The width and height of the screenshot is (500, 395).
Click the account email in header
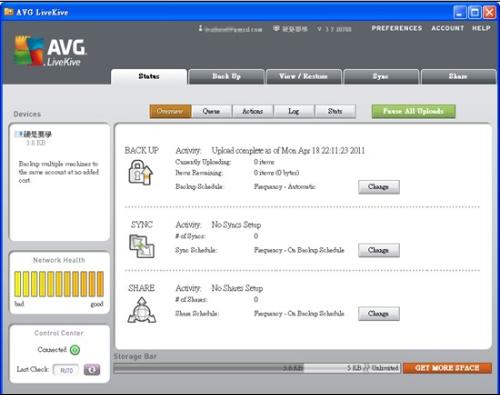coord(233,29)
